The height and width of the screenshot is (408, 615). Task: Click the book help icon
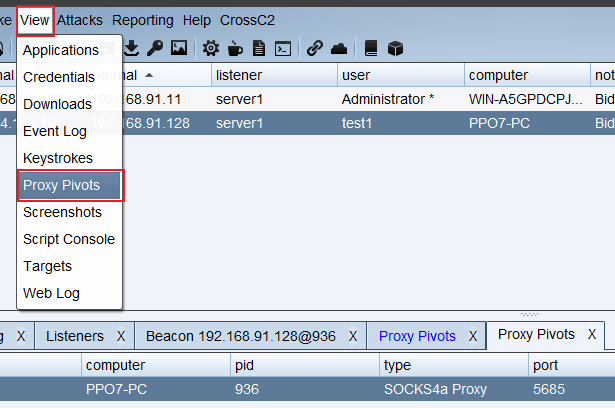tap(371, 49)
